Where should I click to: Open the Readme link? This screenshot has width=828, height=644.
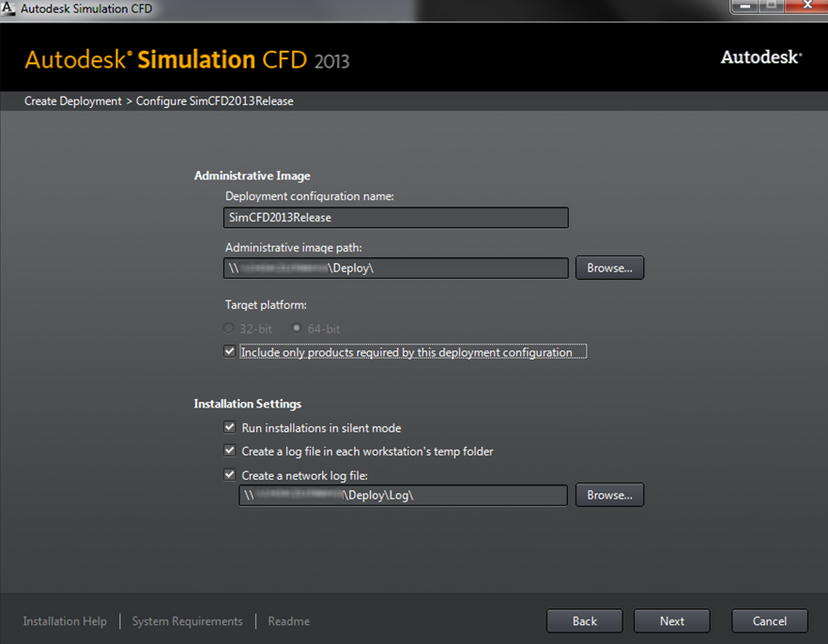[x=288, y=621]
